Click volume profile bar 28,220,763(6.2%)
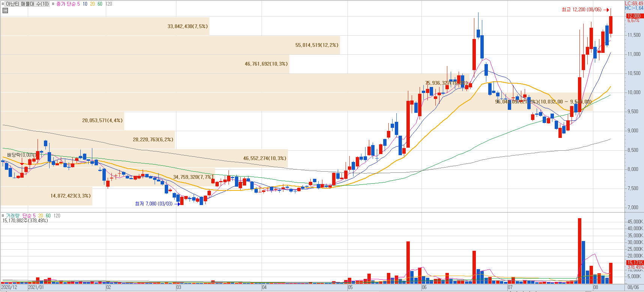This screenshot has width=644, height=292. click(88, 139)
